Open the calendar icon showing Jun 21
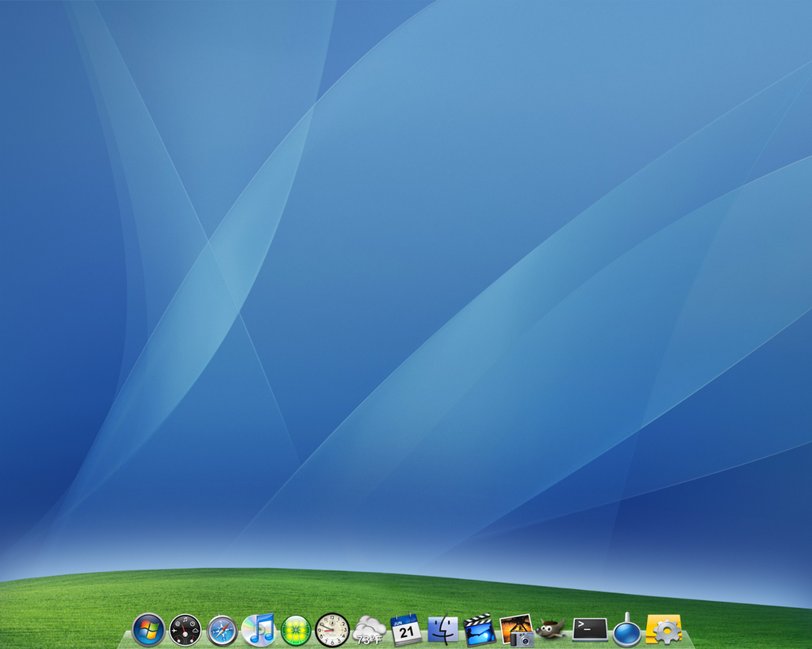 pyautogui.click(x=406, y=629)
